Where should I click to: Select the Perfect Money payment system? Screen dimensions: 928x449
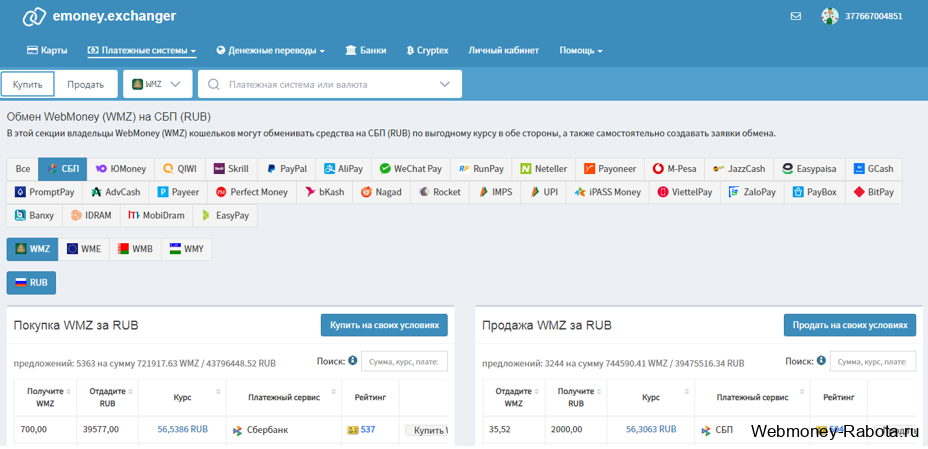[252, 192]
